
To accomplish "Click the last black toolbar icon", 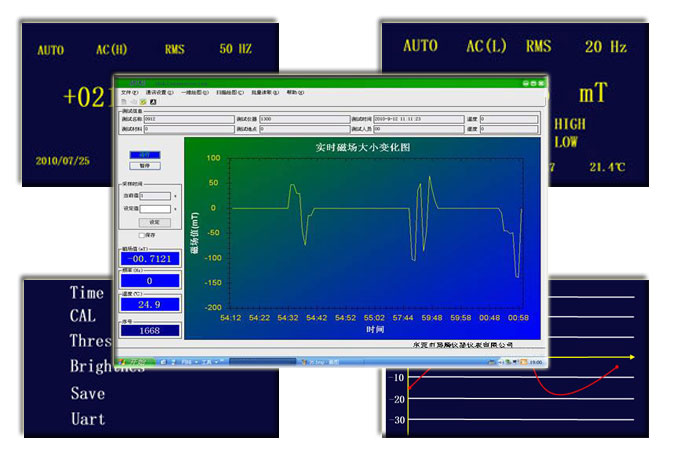I will coord(152,101).
